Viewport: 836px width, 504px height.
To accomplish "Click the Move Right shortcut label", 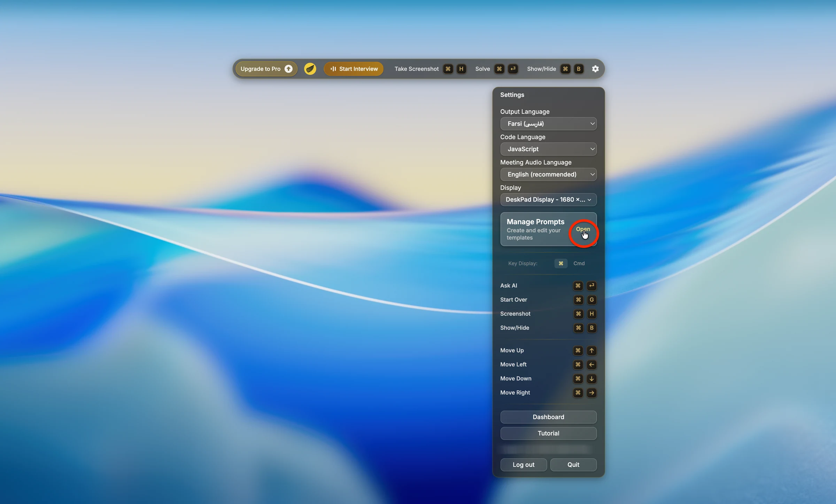I will [515, 393].
